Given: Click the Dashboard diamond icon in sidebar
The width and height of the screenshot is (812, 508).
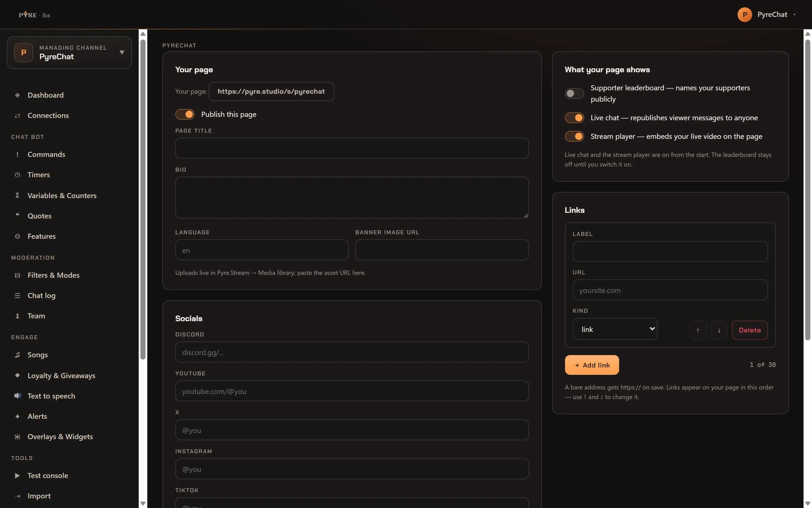Looking at the screenshot, I should click(17, 95).
